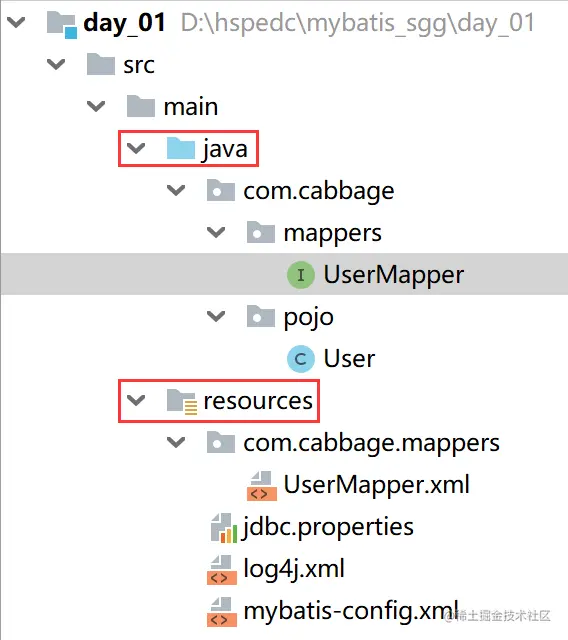Collapse the pojo package chevron
The image size is (568, 640).
[216, 316]
